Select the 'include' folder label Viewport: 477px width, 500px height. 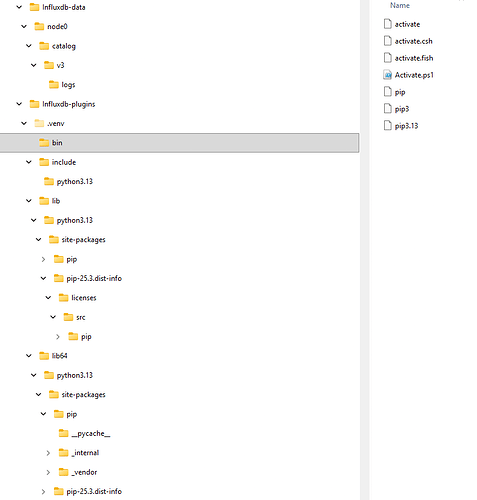[x=64, y=162]
